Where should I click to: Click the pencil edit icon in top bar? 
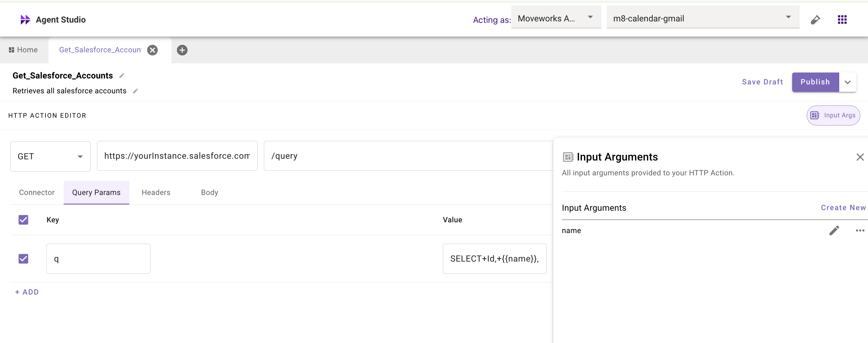click(x=815, y=20)
